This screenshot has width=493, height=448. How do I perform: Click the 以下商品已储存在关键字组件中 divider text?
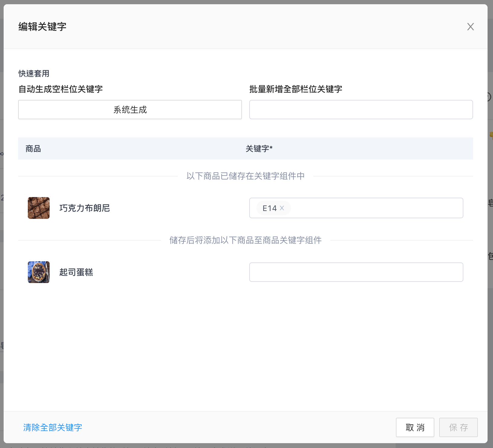point(246,176)
